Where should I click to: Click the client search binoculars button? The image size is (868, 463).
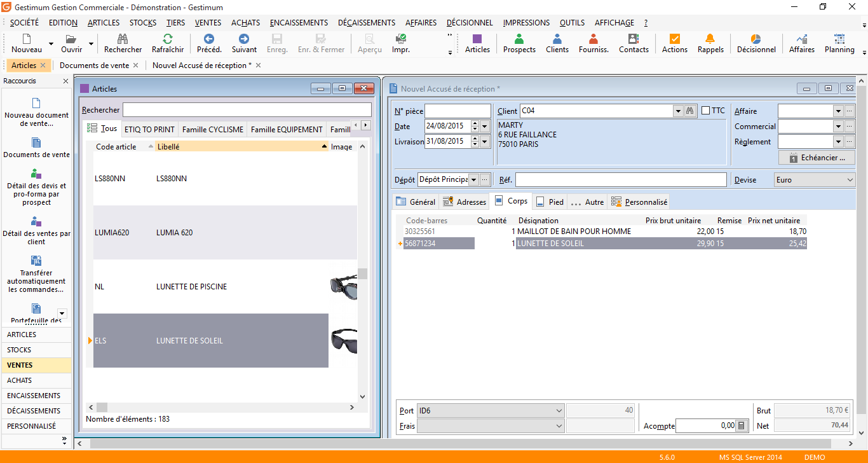pyautogui.click(x=690, y=111)
